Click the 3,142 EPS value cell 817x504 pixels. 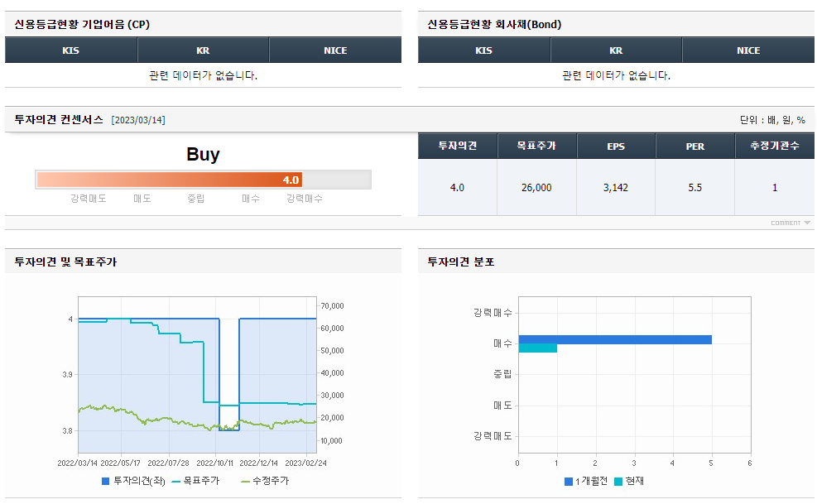pos(616,188)
